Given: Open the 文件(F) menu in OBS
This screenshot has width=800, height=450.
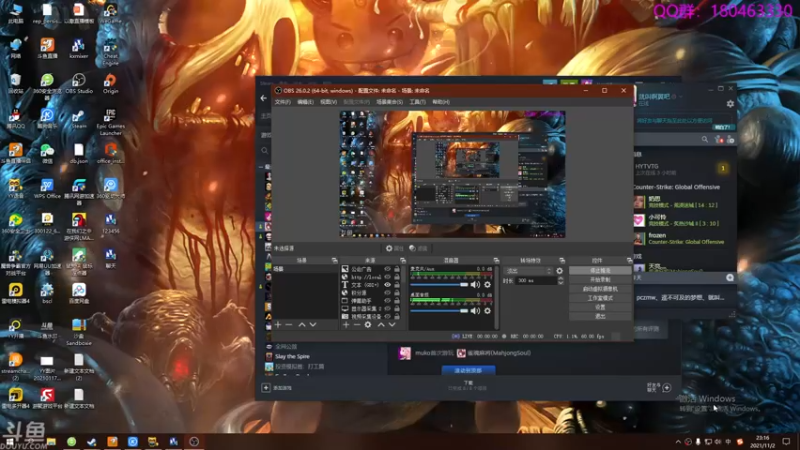Looking at the screenshot, I should click(x=283, y=102).
